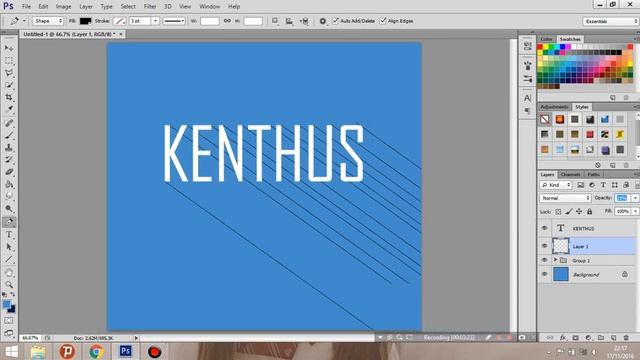Toggle lock transparent pixels

coord(558,211)
